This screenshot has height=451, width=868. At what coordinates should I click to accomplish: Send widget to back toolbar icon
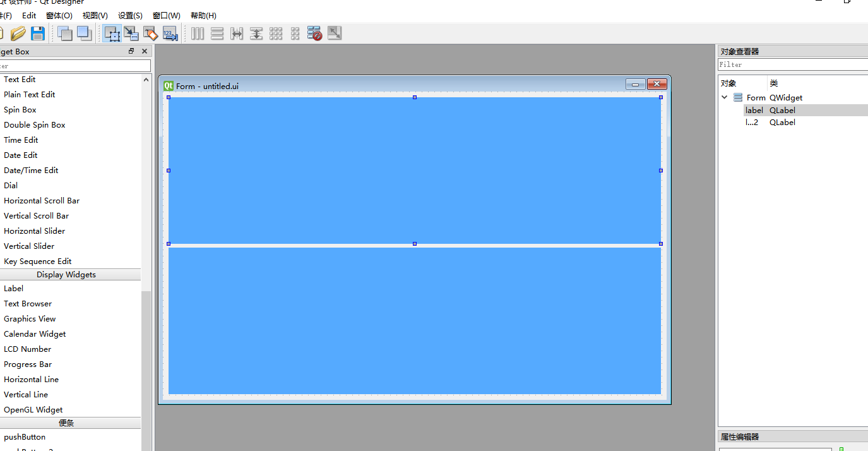(65, 33)
